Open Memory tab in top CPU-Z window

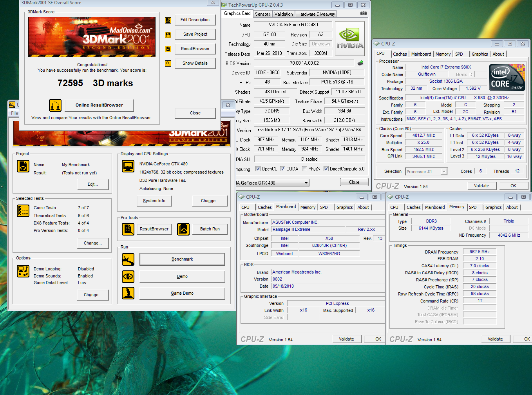(443, 54)
